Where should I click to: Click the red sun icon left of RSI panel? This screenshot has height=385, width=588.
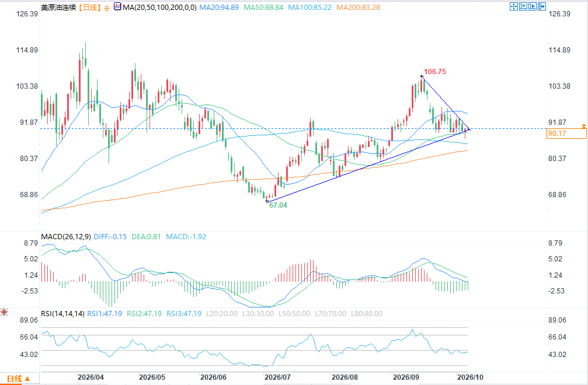click(x=4, y=312)
